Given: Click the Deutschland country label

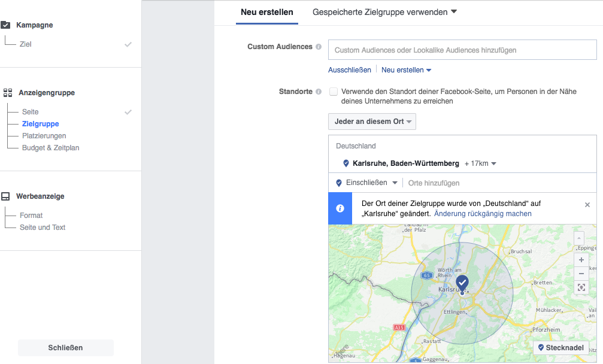Looking at the screenshot, I should click(356, 146).
